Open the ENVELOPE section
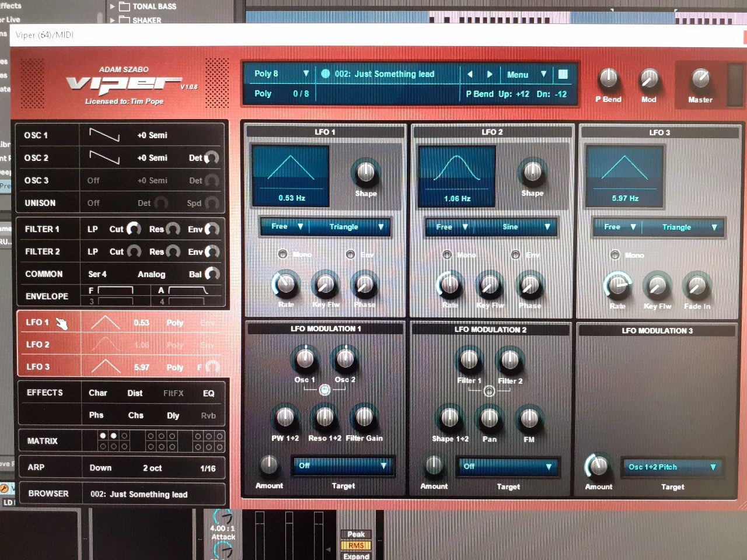The width and height of the screenshot is (747, 560). pyautogui.click(x=47, y=296)
